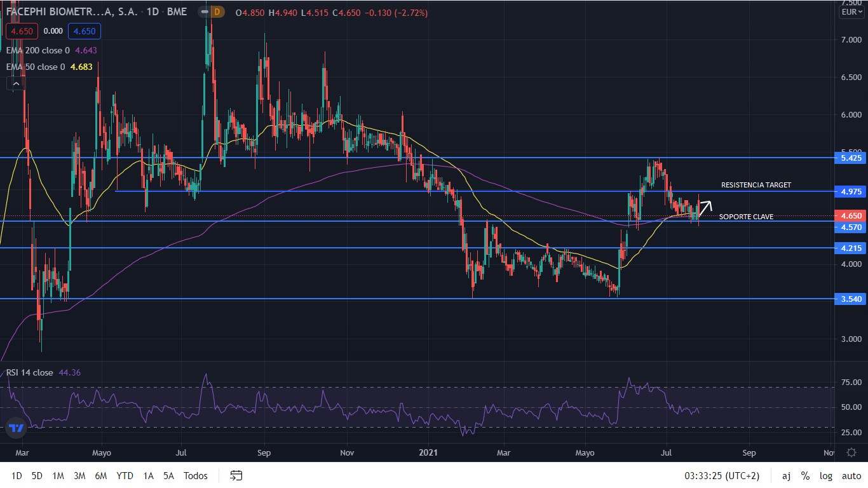Screen dimensions: 868x488
Task: Select the 1M time range
Action: point(58,476)
